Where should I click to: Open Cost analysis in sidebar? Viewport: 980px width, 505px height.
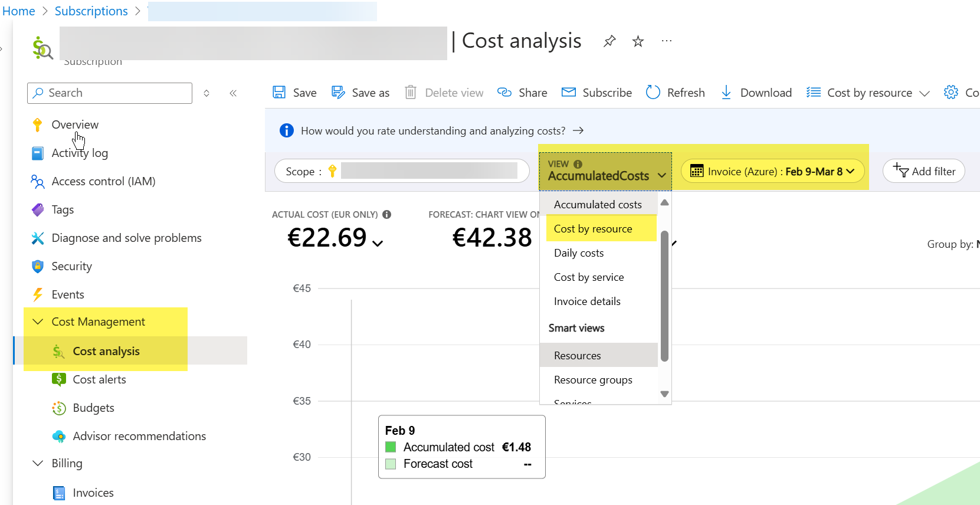(130, 351)
